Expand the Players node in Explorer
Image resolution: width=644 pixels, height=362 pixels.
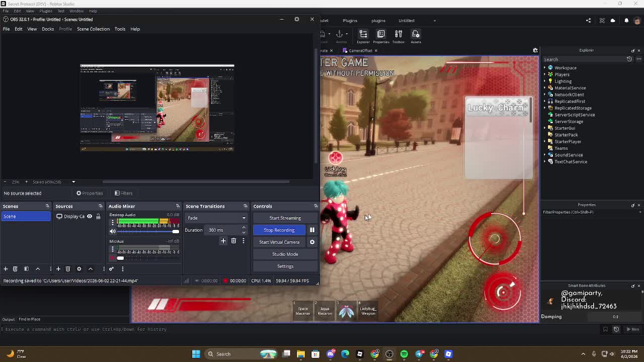(x=544, y=74)
